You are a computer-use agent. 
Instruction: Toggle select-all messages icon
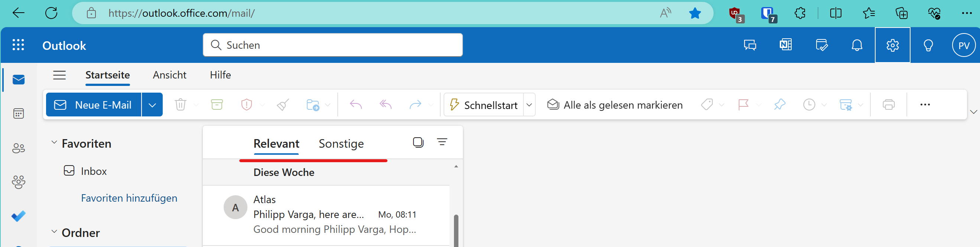point(418,142)
